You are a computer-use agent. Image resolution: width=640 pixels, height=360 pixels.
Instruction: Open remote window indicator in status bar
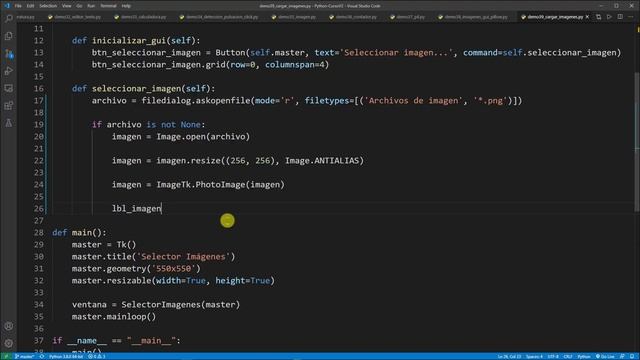[6, 356]
